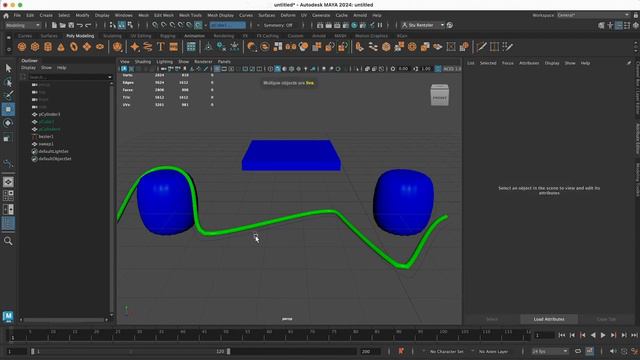This screenshot has height=360, width=640.
Task: Create a polygon sphere from the shelf
Action: click(22, 47)
